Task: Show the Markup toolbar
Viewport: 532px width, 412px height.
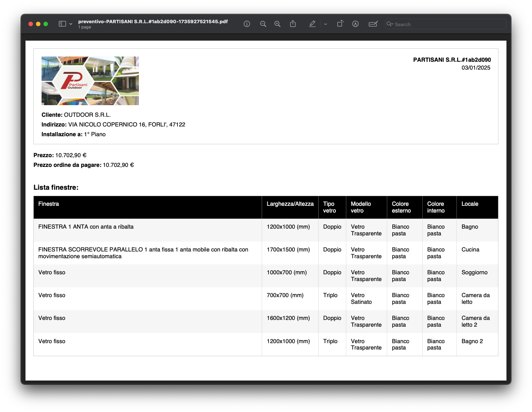Action: point(355,24)
